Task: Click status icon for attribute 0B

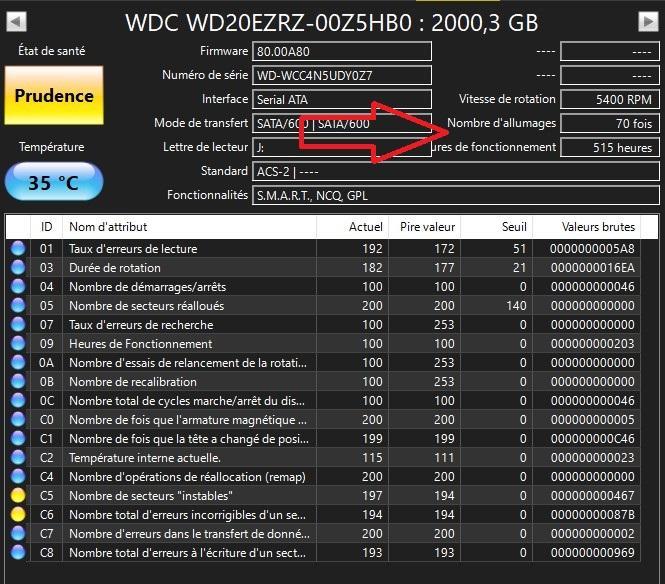Action: [18, 382]
